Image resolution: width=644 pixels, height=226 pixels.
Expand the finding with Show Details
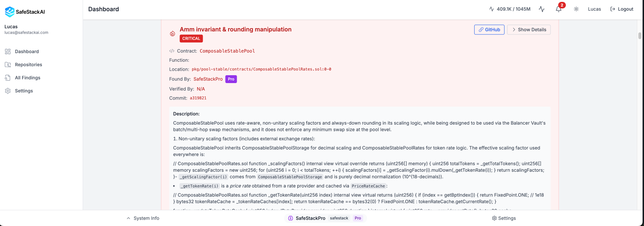click(x=528, y=30)
